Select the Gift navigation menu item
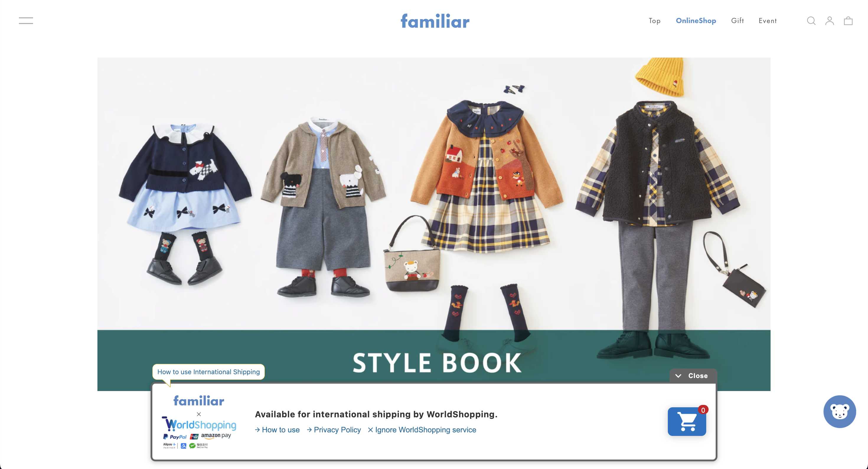The width and height of the screenshot is (868, 469). (737, 21)
